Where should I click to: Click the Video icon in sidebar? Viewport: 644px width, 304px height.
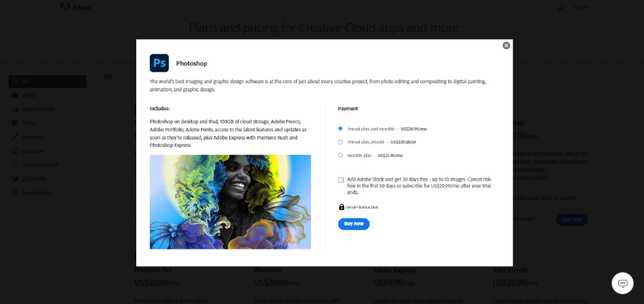(15, 123)
